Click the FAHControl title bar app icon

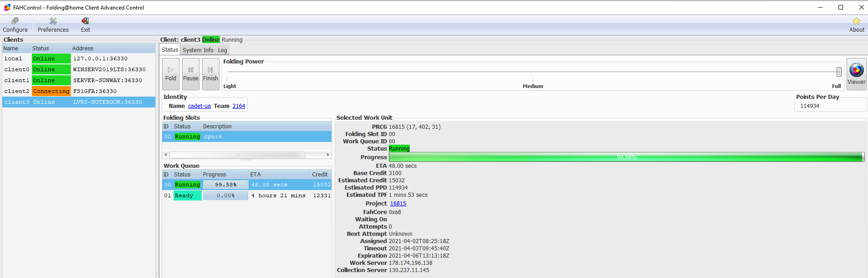coord(7,7)
